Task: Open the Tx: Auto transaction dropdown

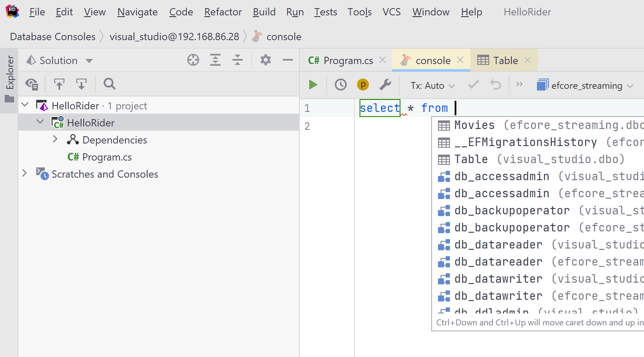Action: pyautogui.click(x=432, y=86)
